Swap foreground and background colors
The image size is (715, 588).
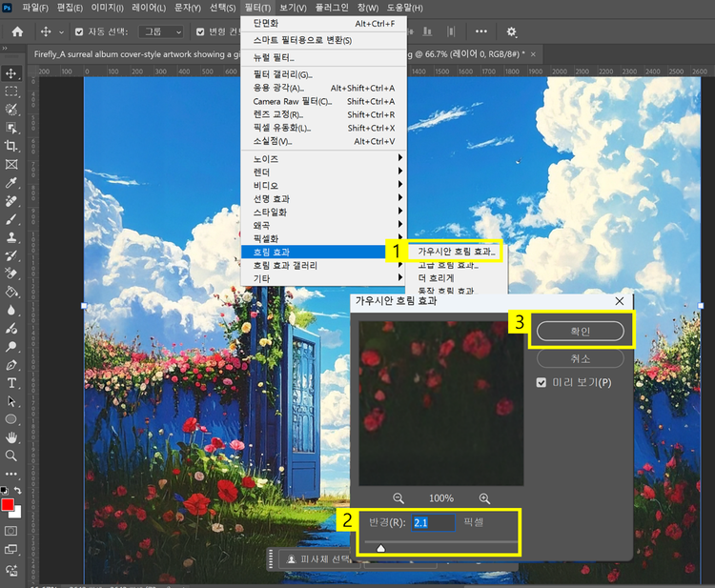click(17, 491)
